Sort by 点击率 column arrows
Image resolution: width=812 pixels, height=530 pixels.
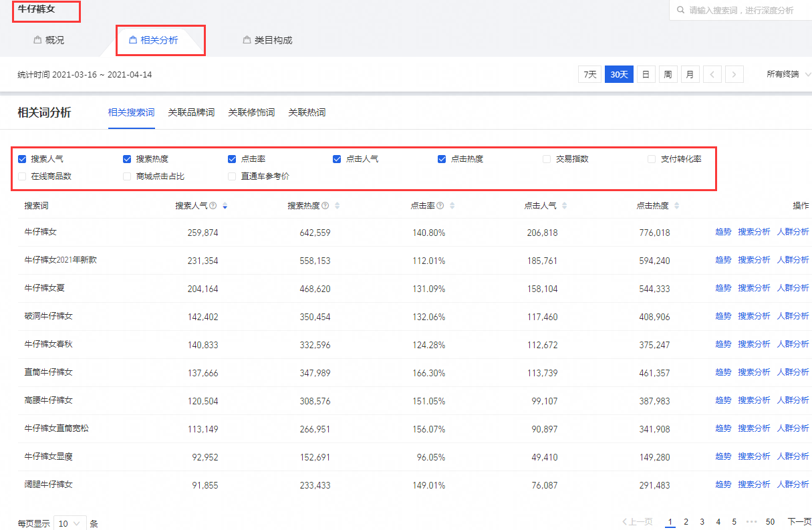452,206
